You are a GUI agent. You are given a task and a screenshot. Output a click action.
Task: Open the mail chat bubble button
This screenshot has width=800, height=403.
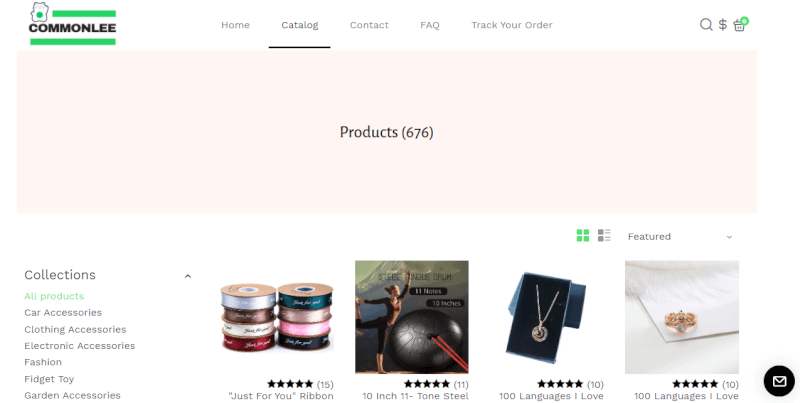point(779,381)
